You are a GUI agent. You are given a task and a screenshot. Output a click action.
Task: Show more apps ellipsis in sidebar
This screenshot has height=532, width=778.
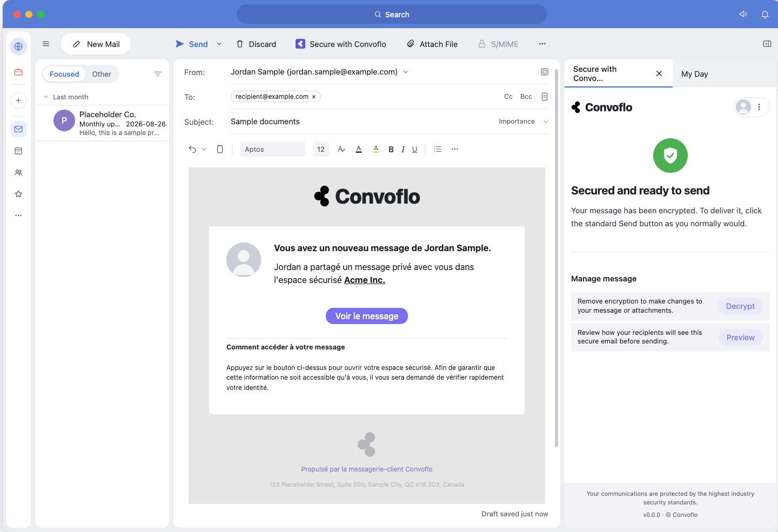[x=18, y=216]
